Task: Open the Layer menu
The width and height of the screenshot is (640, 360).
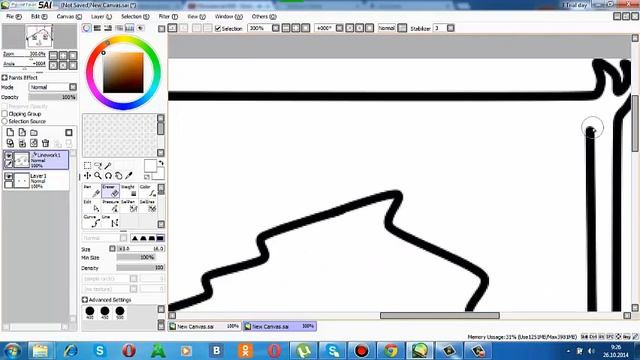Action: pyautogui.click(x=101, y=17)
